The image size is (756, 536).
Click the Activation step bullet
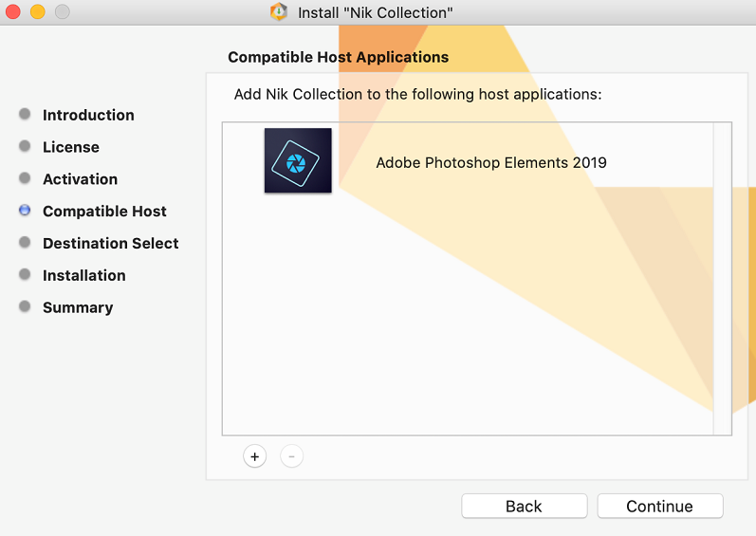tap(25, 178)
